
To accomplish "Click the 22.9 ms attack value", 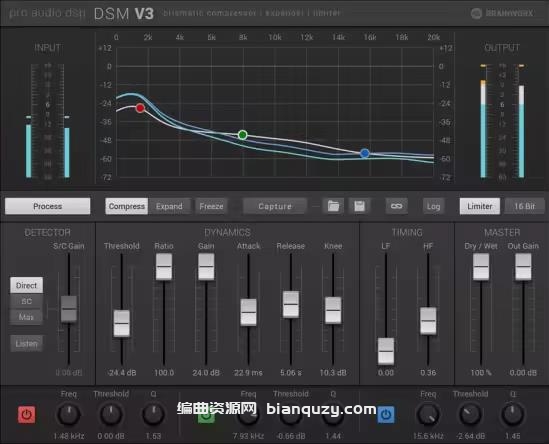I will (x=249, y=373).
